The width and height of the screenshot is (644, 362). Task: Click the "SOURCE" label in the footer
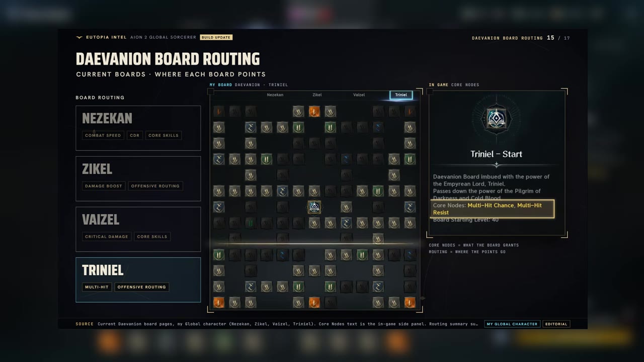coord(85,324)
